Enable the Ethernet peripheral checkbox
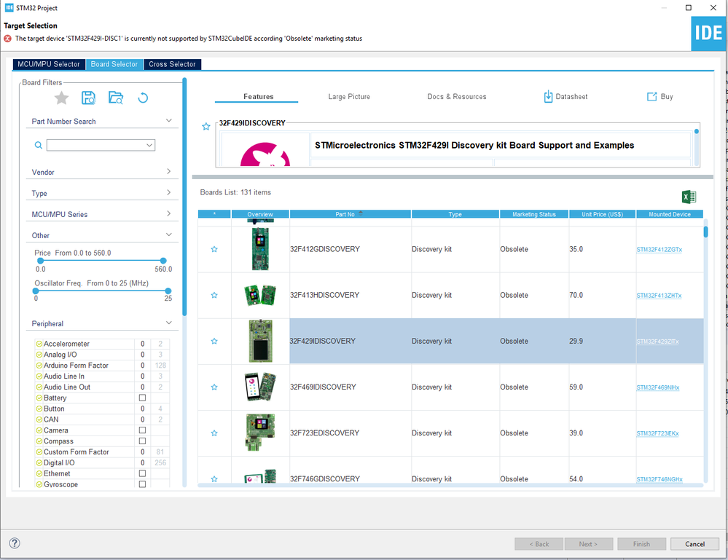Screen dimensions: 728x560 (x=143, y=473)
